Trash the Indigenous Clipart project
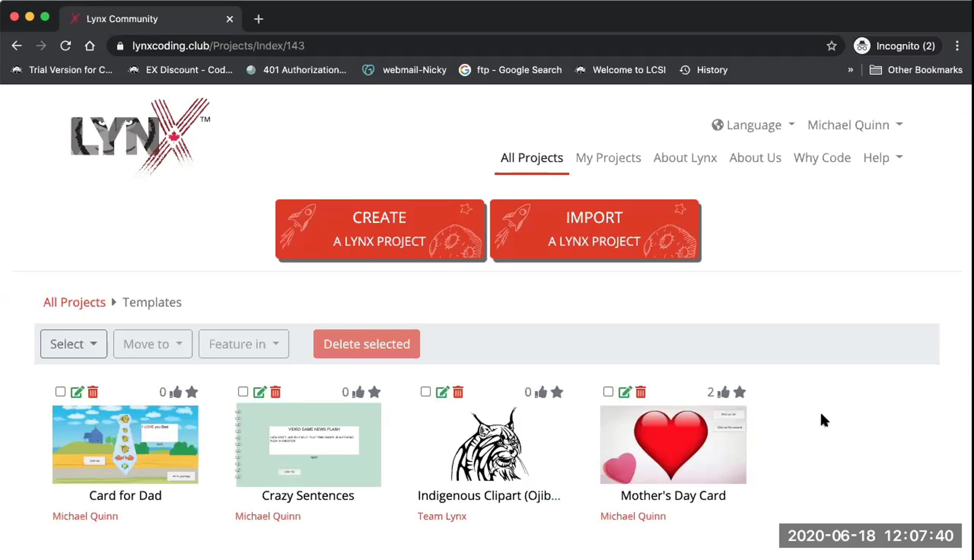 click(458, 392)
